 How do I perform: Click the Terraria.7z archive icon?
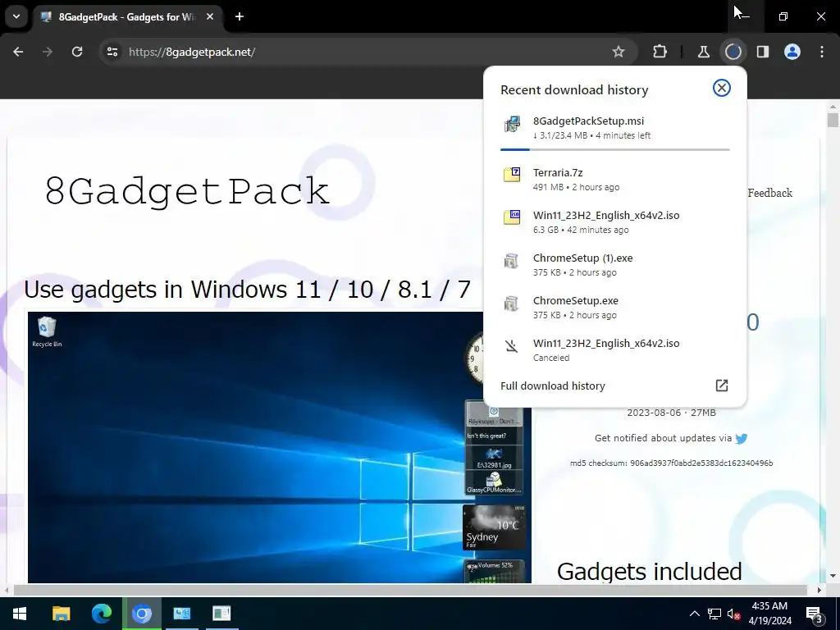[512, 175]
